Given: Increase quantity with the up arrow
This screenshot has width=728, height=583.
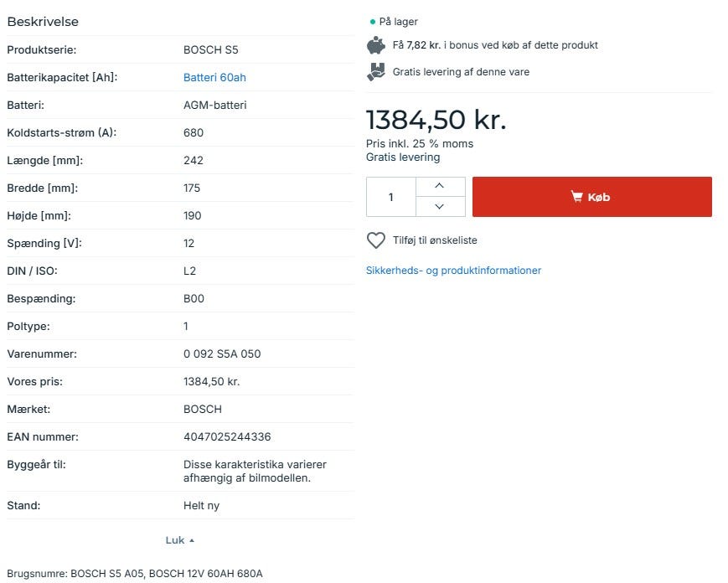Looking at the screenshot, I should (440, 186).
